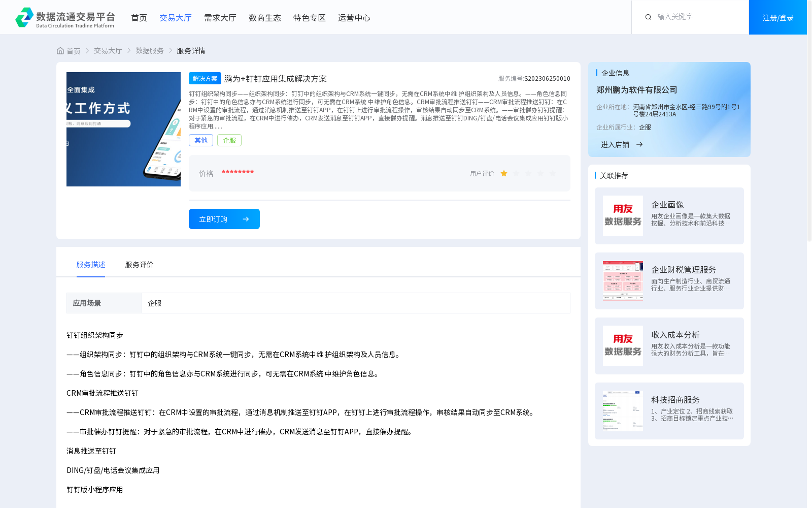The image size is (812, 508).
Task: Click the line DING/钉盘/电话会议集成应用
Action: 113,470
